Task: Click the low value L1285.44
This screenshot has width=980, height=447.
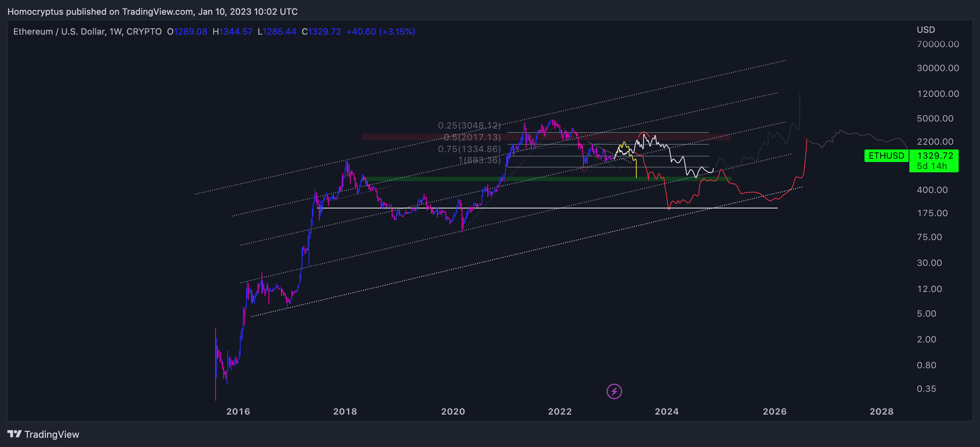Action: [x=277, y=32]
